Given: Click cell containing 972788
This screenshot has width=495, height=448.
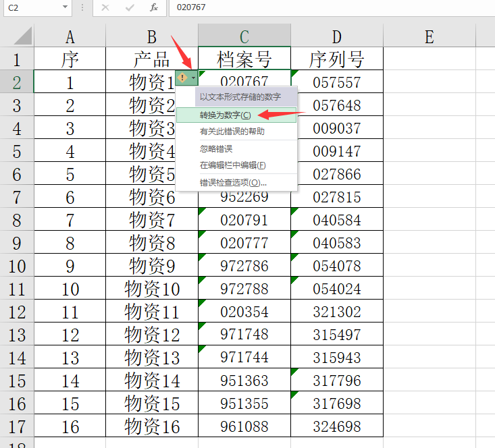Looking at the screenshot, I should pyautogui.click(x=244, y=288).
